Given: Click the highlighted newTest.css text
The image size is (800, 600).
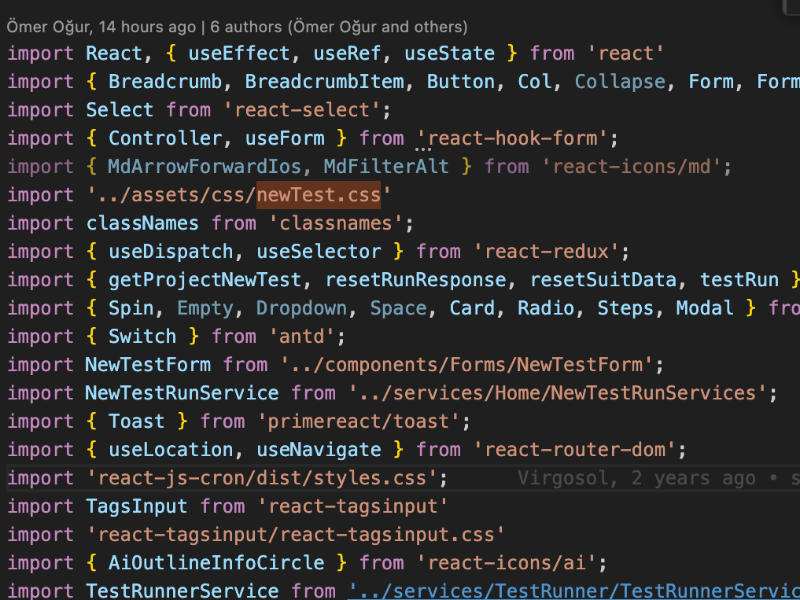Looking at the screenshot, I should (318, 195).
